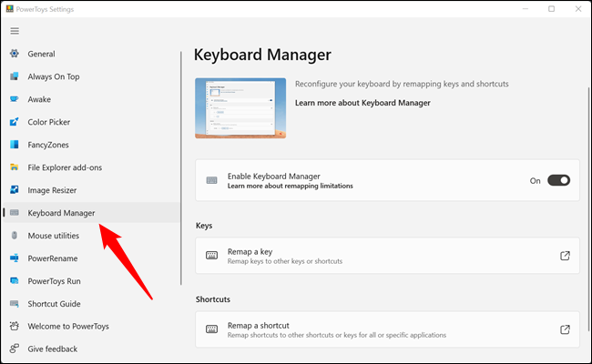592x364 pixels.
Task: Click the FancyZones sidebar icon
Action: [15, 145]
